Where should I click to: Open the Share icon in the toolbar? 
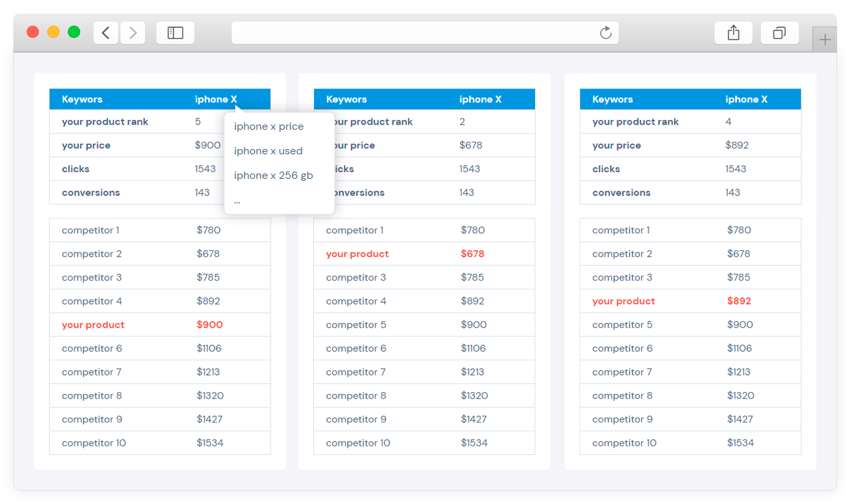point(733,32)
